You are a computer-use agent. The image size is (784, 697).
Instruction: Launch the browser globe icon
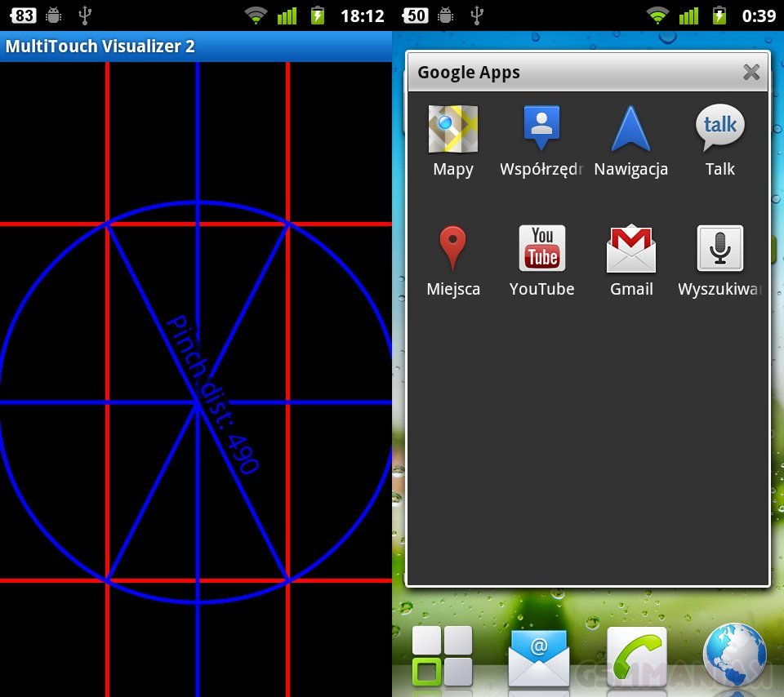tap(735, 655)
